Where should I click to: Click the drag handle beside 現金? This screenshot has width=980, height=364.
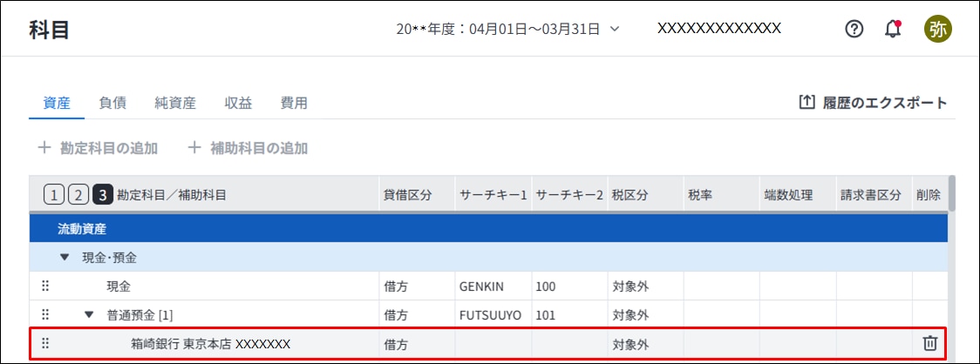(x=45, y=286)
